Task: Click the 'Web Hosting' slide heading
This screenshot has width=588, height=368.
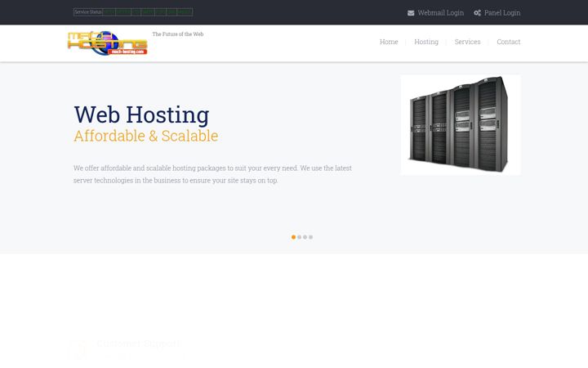Action: [141, 114]
